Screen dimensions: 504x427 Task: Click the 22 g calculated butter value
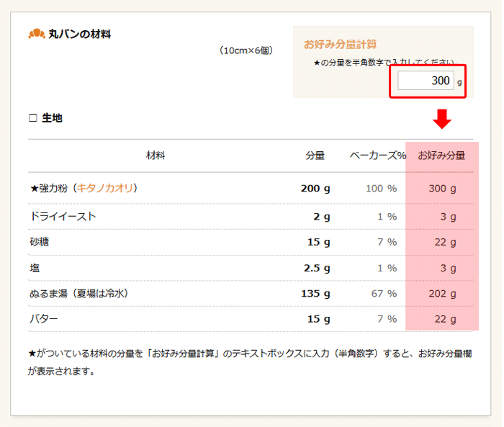coord(446,319)
